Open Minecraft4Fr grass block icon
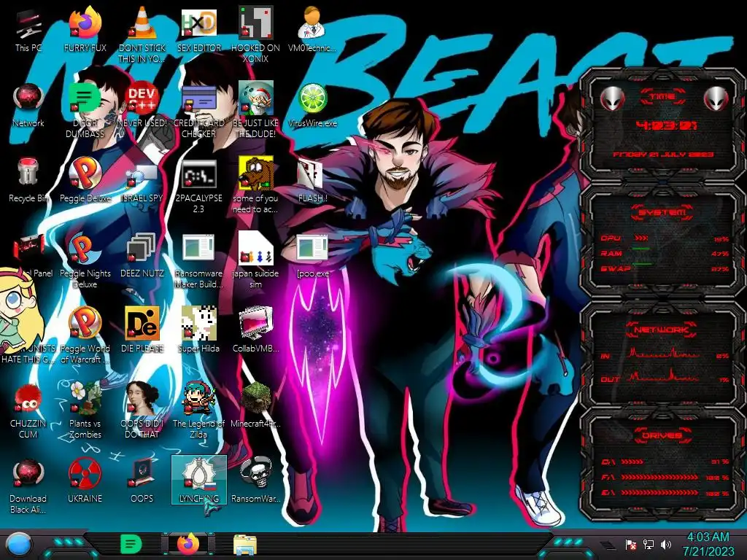 255,405
